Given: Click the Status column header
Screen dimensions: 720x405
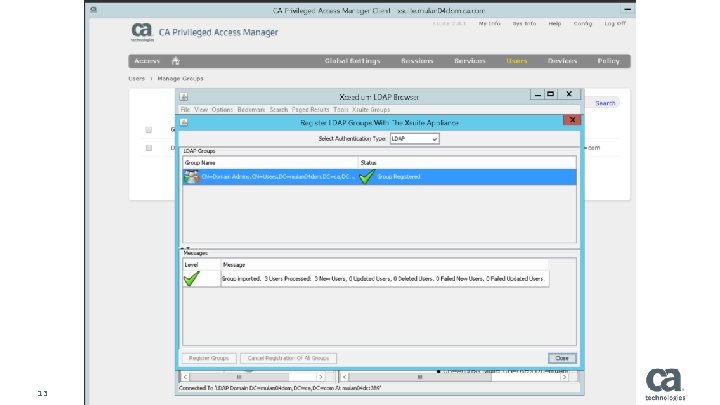Looking at the screenshot, I should 467,163.
